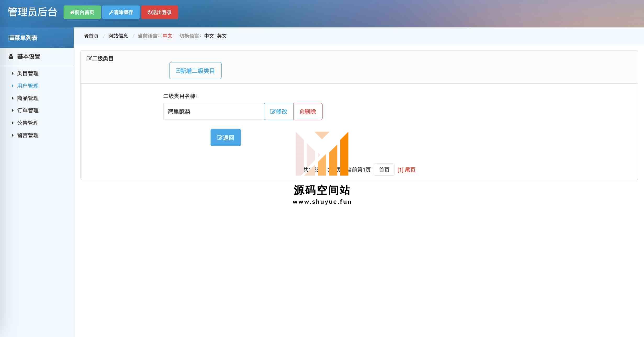Expand the arrow next to 用户管理
Image resolution: width=644 pixels, height=337 pixels.
(x=13, y=86)
